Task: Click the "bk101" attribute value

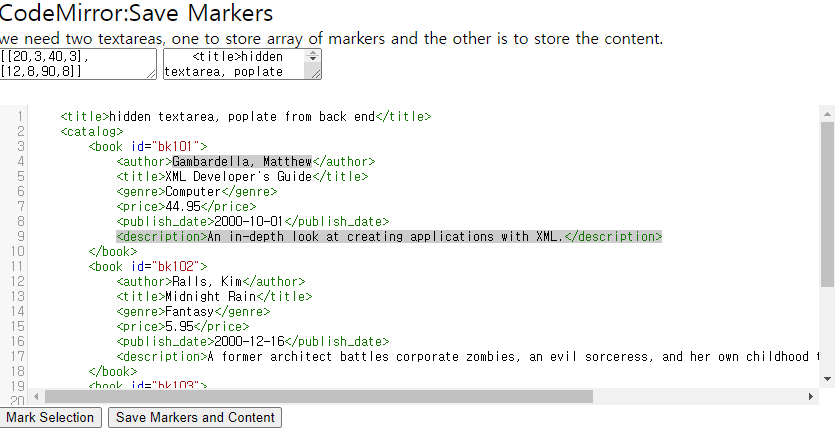Action: 175,146
